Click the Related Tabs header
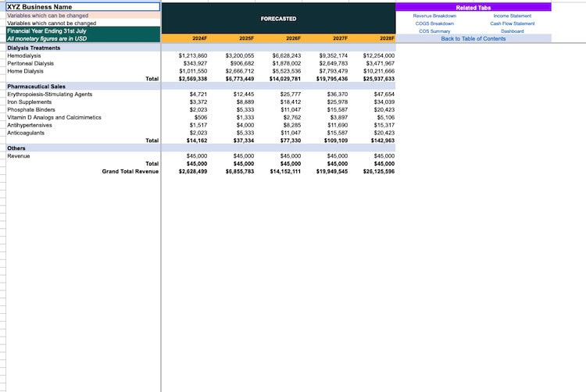 (473, 8)
